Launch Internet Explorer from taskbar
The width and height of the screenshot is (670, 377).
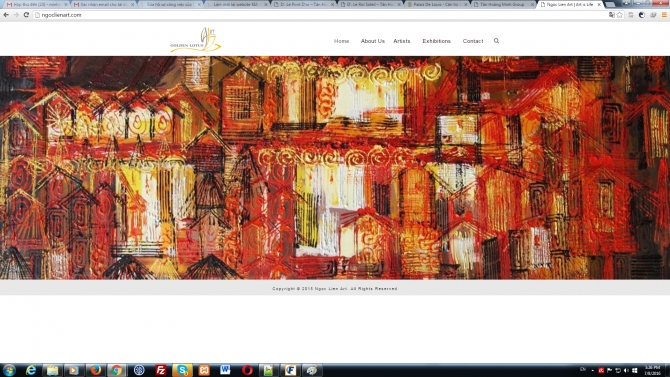(x=31, y=370)
